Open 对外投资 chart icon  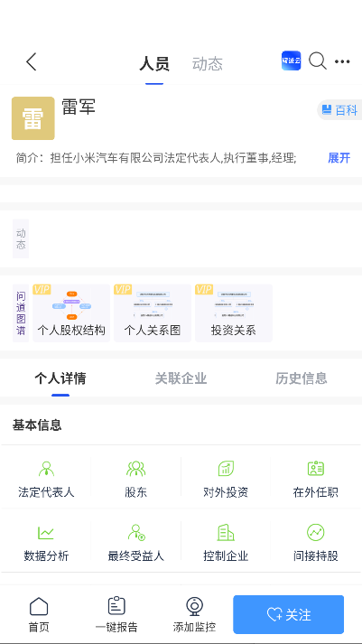(x=226, y=469)
